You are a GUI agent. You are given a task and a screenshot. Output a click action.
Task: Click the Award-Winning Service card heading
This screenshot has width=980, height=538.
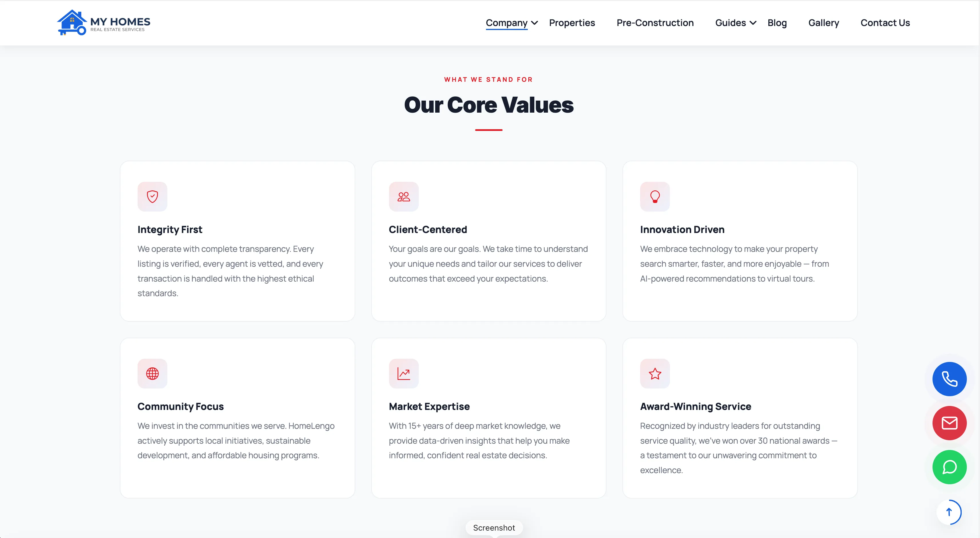695,407
